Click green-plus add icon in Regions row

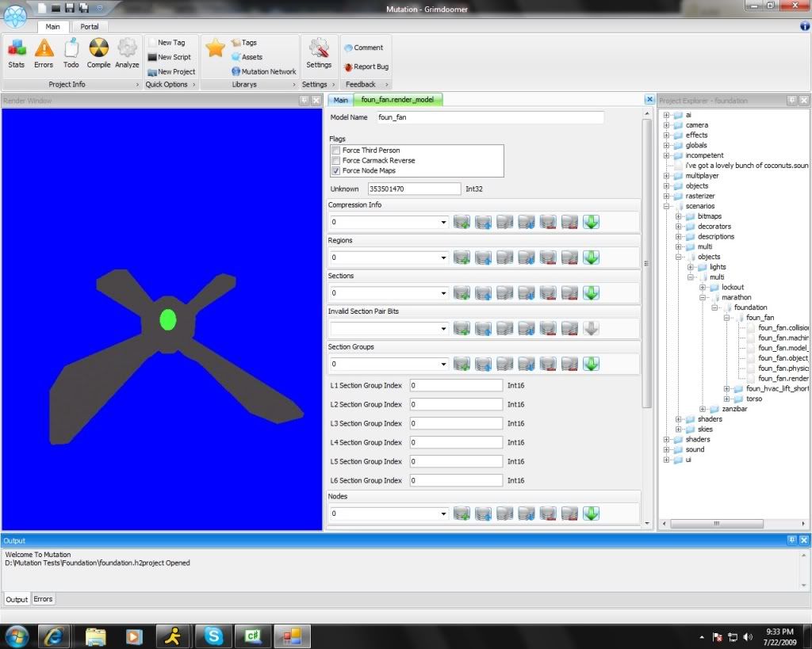[462, 258]
